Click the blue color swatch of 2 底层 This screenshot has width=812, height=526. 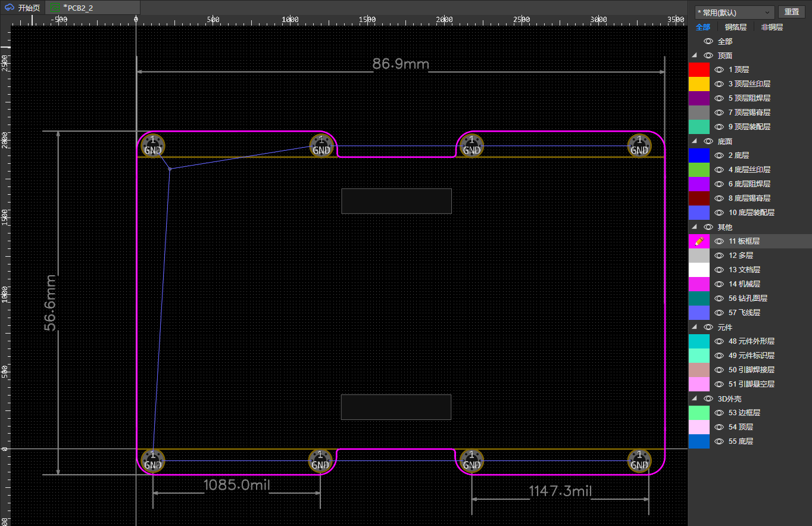699,155
